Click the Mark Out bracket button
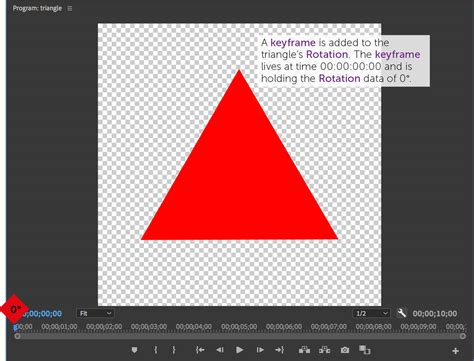 pos(174,350)
